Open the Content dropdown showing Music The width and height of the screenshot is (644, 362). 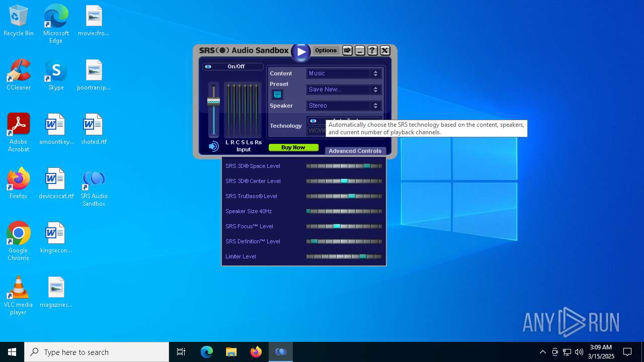coord(344,73)
